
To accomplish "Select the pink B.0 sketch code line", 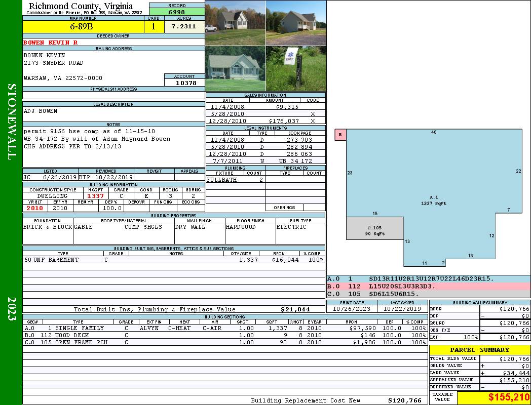I will pos(428,287).
